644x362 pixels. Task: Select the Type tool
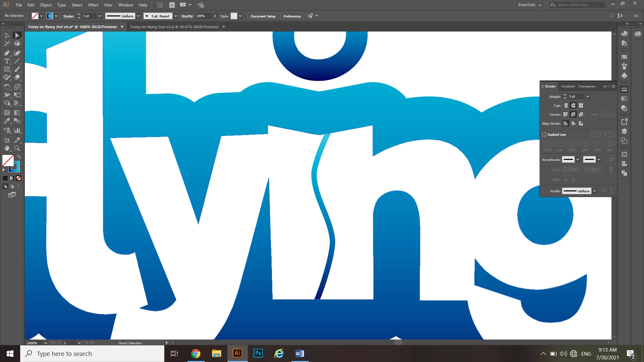(x=7, y=61)
